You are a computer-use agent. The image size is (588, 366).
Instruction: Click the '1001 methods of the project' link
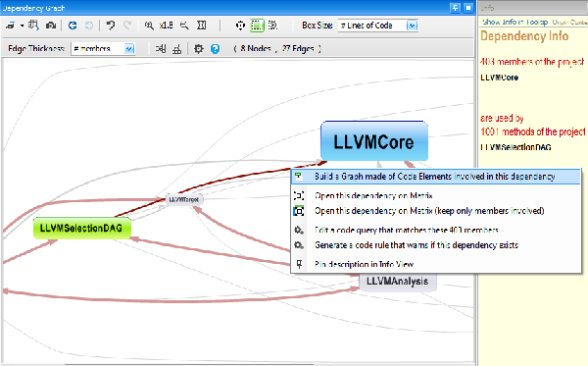point(533,131)
